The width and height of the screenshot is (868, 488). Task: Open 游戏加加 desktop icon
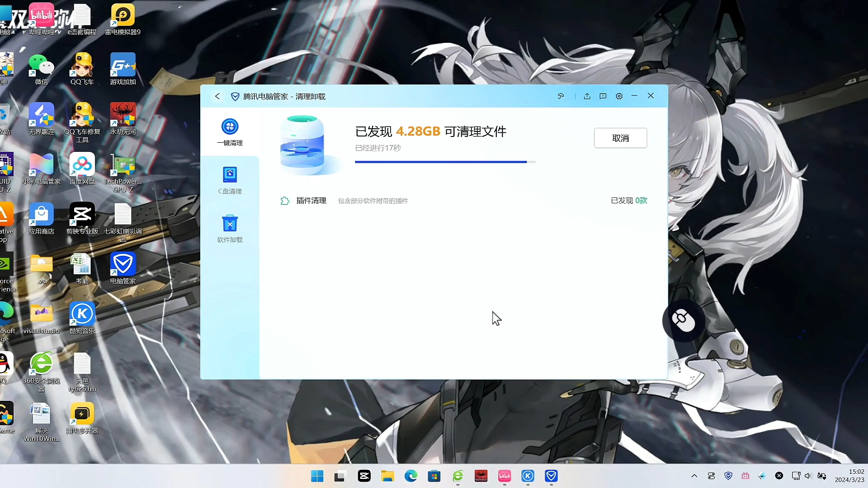pos(123,69)
